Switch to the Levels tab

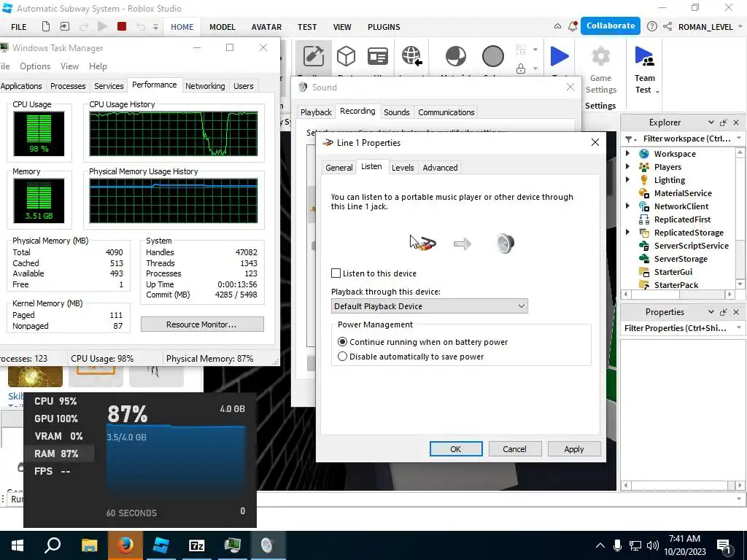coord(403,168)
